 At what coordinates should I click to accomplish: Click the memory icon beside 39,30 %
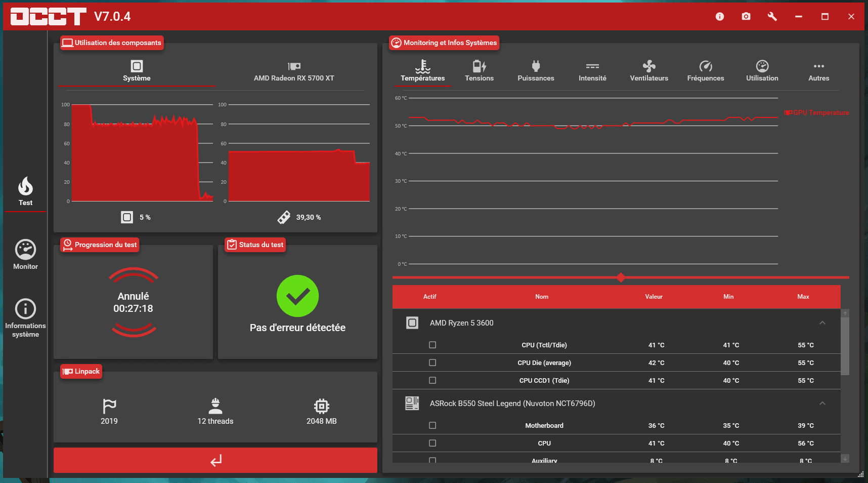[x=284, y=217]
